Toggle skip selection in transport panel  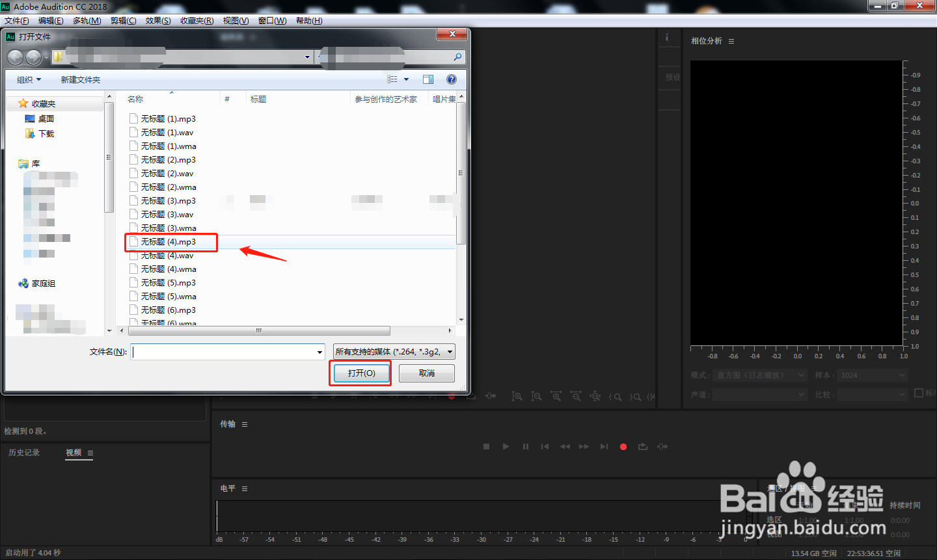click(662, 447)
